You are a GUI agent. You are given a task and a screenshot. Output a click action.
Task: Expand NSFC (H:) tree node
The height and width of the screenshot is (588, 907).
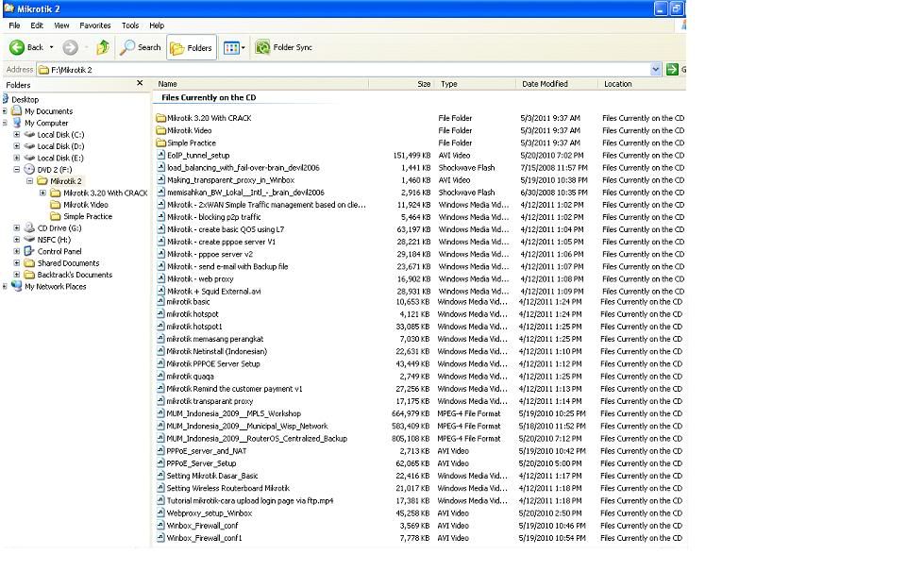tap(17, 240)
